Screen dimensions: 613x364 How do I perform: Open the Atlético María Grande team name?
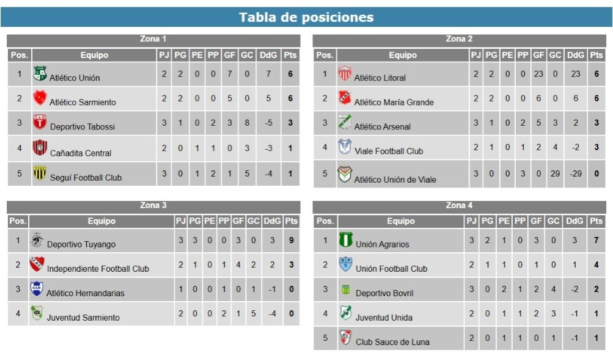pyautogui.click(x=394, y=103)
